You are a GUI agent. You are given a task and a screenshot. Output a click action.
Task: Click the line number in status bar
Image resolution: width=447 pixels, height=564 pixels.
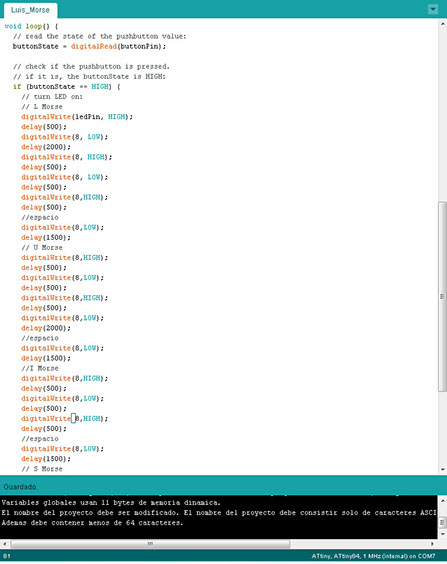7,556
